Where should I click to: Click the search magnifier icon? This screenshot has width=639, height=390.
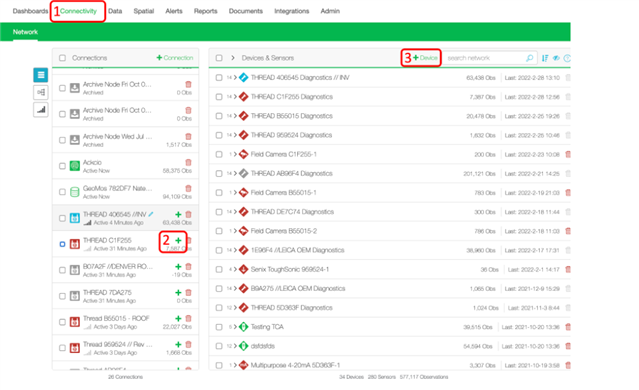pyautogui.click(x=529, y=58)
